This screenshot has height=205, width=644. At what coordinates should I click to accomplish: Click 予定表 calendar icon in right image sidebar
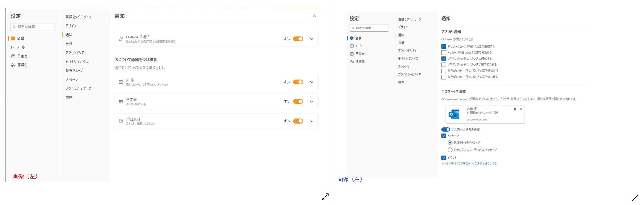352,54
